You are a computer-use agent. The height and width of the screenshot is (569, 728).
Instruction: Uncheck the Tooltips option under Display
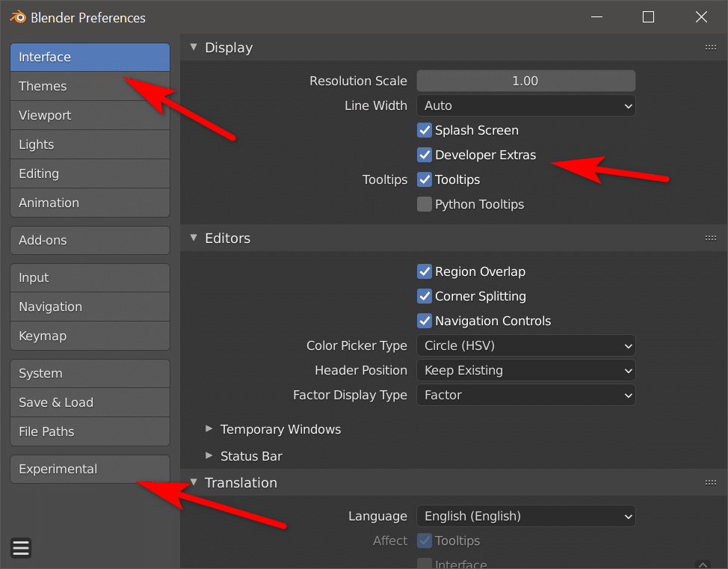point(425,179)
